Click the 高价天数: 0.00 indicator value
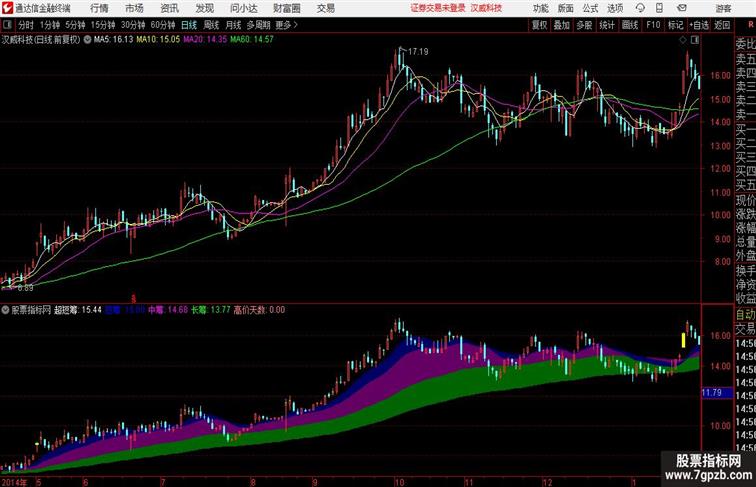Image resolution: width=756 pixels, height=487 pixels. coord(259,310)
